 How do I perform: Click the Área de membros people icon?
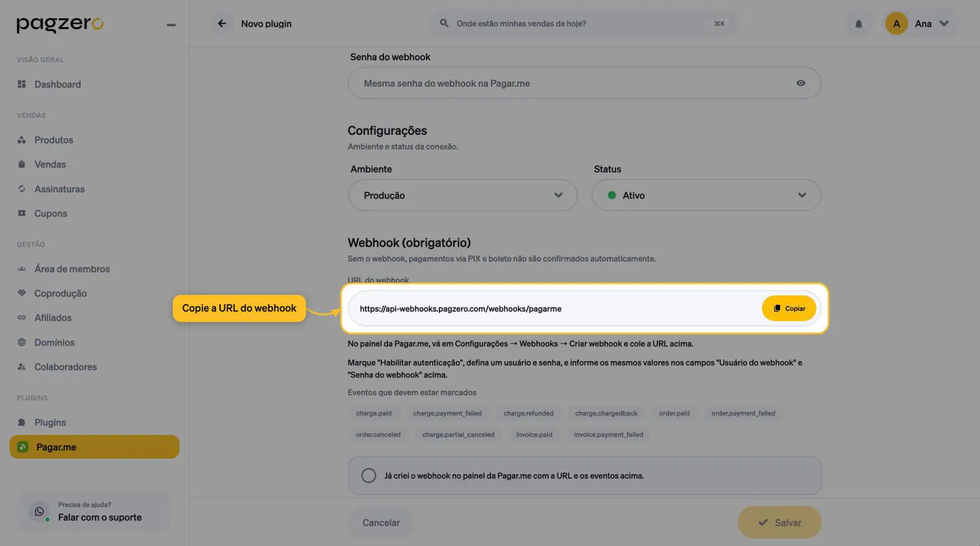click(22, 269)
